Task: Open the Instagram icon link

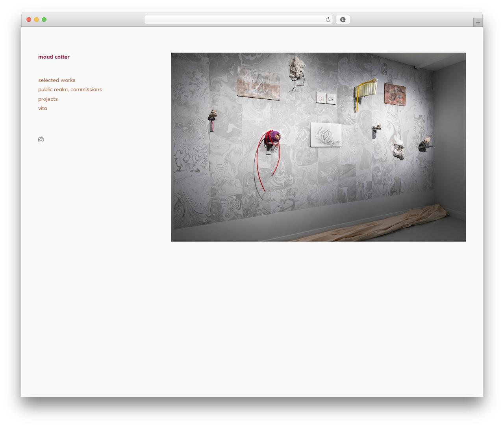Action: pos(41,140)
